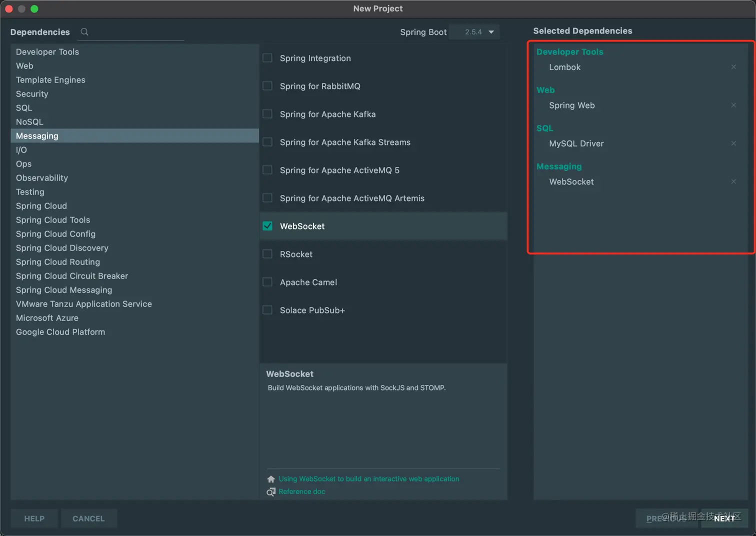Select the Messaging category
Viewport: 756px width, 536px height.
[x=135, y=136]
